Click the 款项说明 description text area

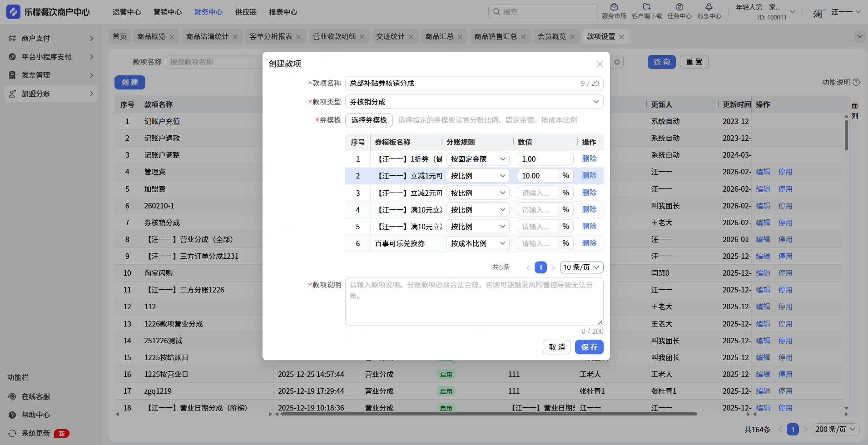click(x=474, y=302)
